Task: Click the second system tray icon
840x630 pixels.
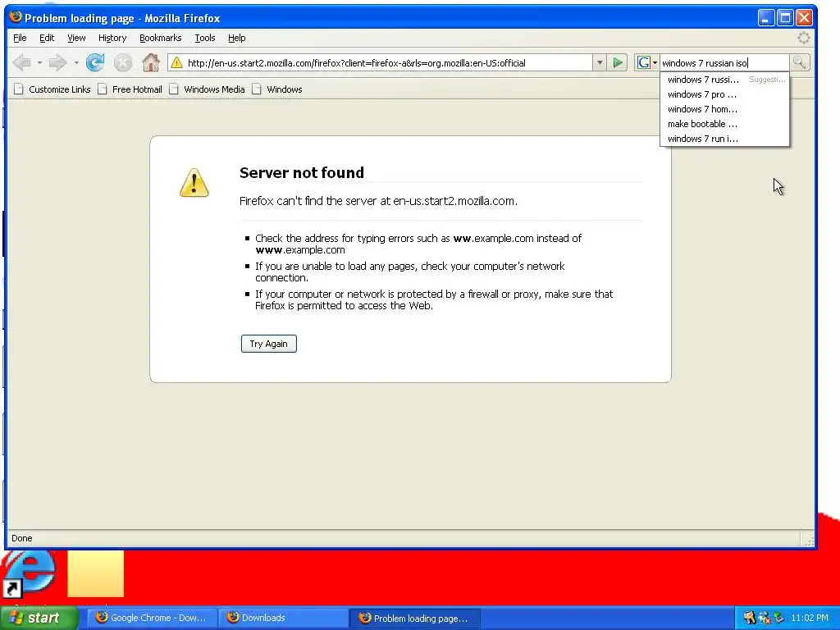Action: pyautogui.click(x=765, y=618)
